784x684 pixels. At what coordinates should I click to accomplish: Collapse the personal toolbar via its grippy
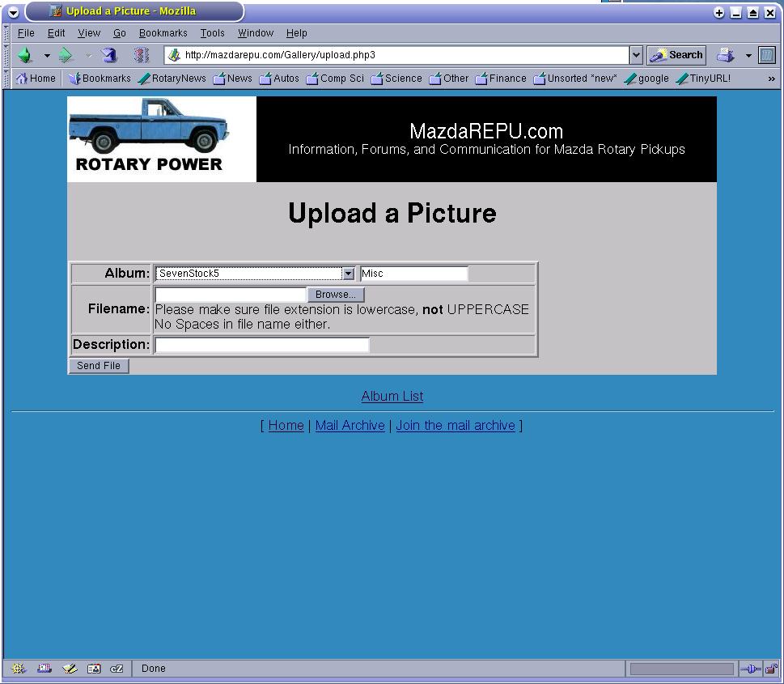click(x=6, y=79)
